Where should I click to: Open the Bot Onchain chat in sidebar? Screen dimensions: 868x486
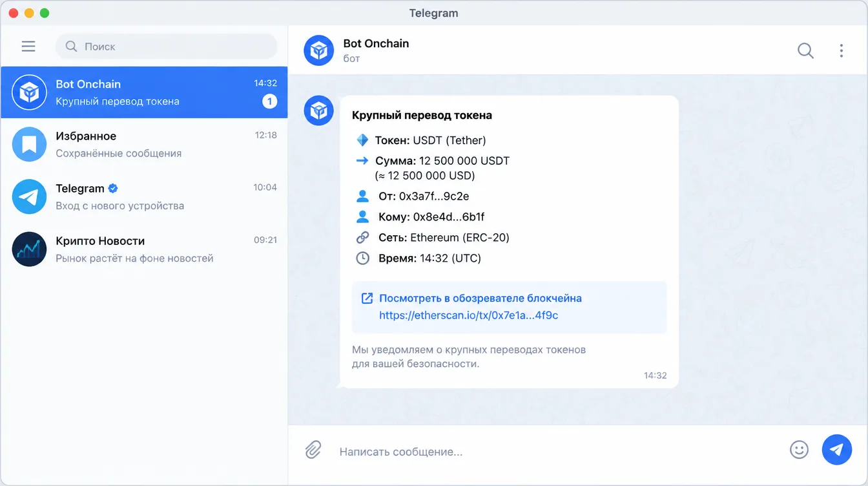pyautogui.click(x=144, y=92)
